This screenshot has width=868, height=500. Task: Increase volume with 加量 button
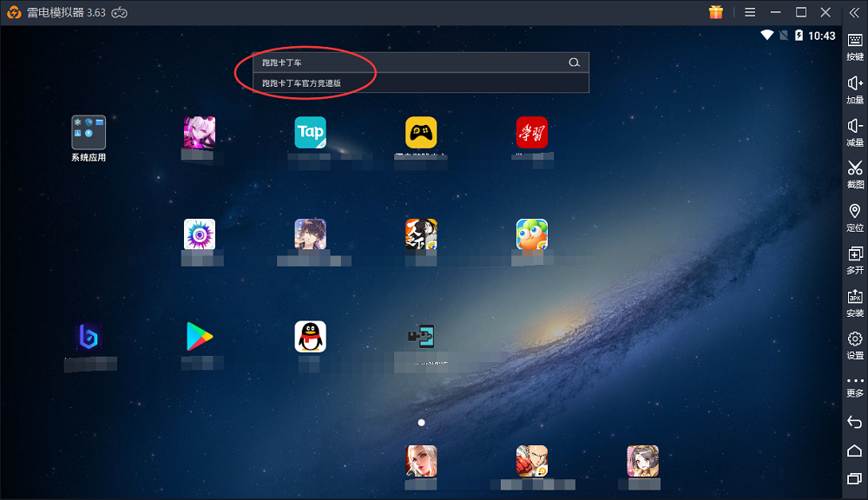tap(855, 90)
